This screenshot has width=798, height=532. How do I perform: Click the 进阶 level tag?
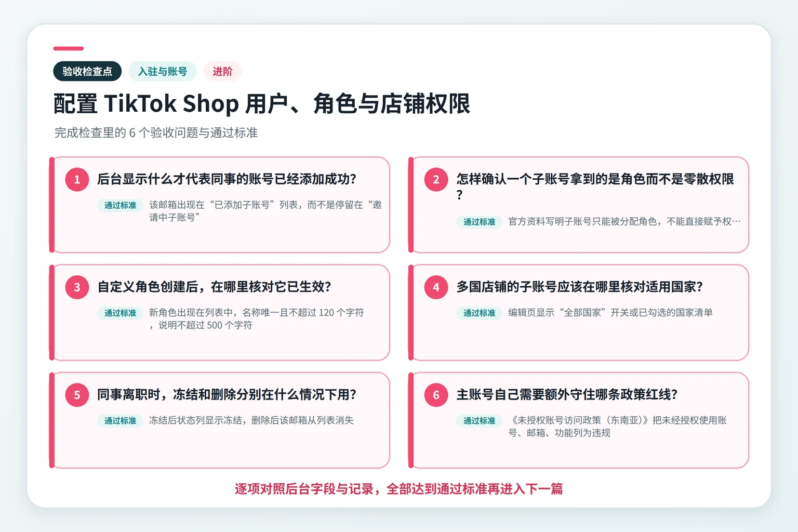point(222,71)
